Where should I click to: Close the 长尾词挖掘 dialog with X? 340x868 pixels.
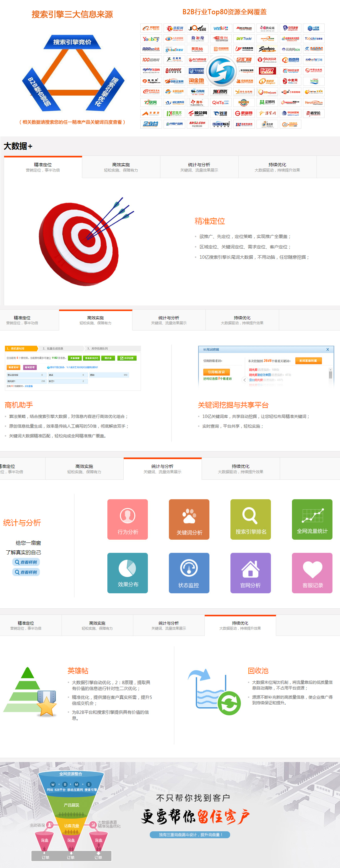point(327,349)
